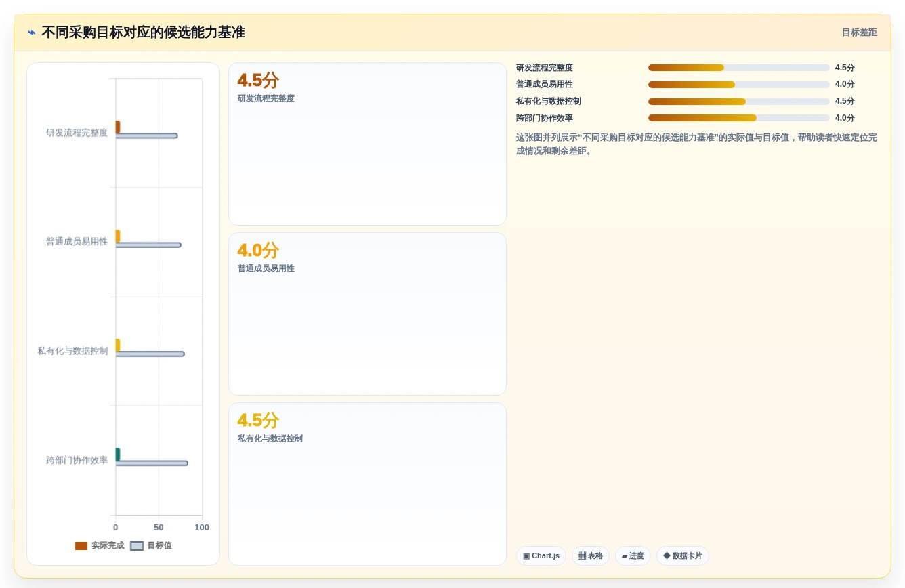Click the 跨部门协作效率 chart axis label
This screenshot has width=905, height=588.
click(x=77, y=460)
